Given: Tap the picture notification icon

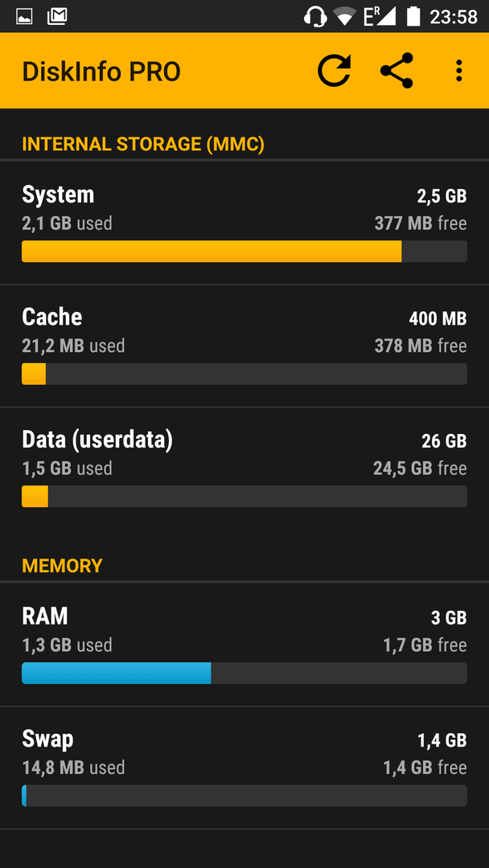Looking at the screenshot, I should (x=24, y=17).
